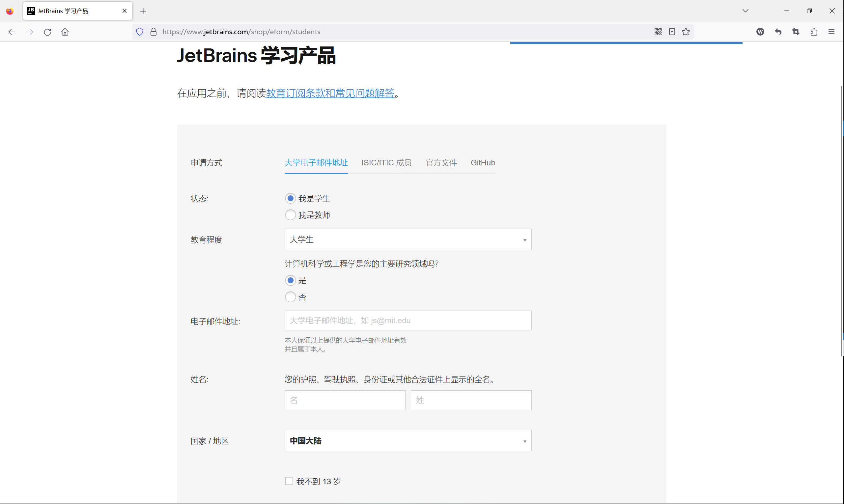Choose 否 for computer science major

point(290,297)
